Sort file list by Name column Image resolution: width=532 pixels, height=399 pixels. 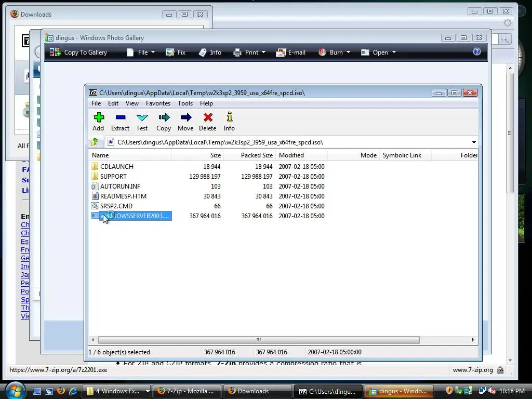pyautogui.click(x=130, y=155)
